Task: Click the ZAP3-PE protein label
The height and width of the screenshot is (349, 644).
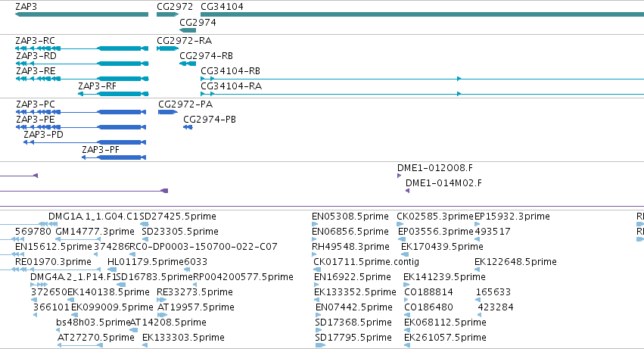Action: click(36, 120)
